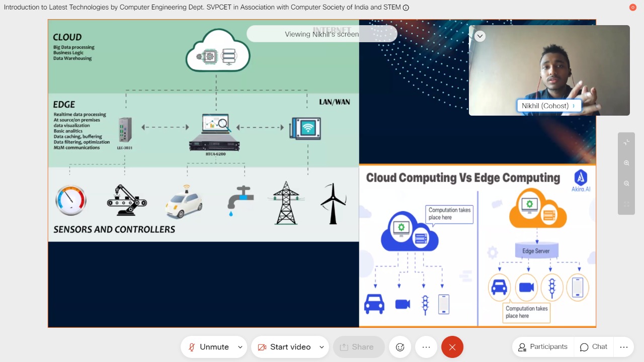Click the Viewing Nikhil's screen banner
This screenshot has width=644, height=362.
[322, 34]
